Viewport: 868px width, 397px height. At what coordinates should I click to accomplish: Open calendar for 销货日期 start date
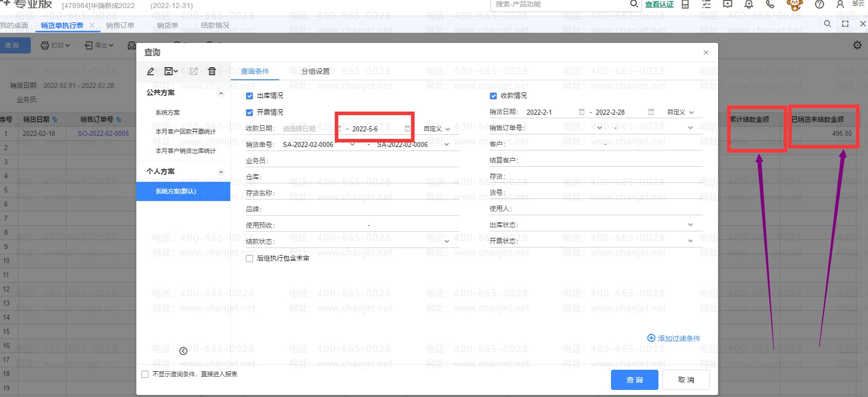(x=582, y=112)
